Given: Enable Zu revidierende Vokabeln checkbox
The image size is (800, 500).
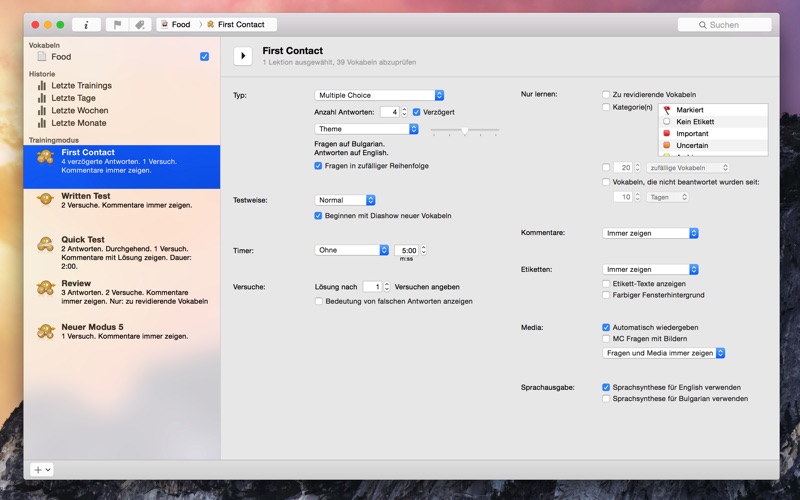Looking at the screenshot, I should click(x=606, y=94).
